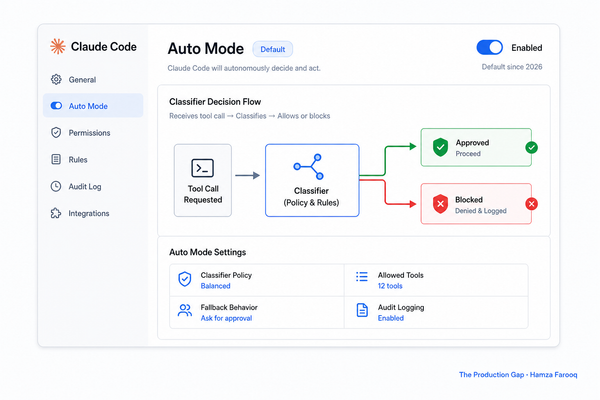Click the Fallback Behavior people icon

pyautogui.click(x=185, y=310)
